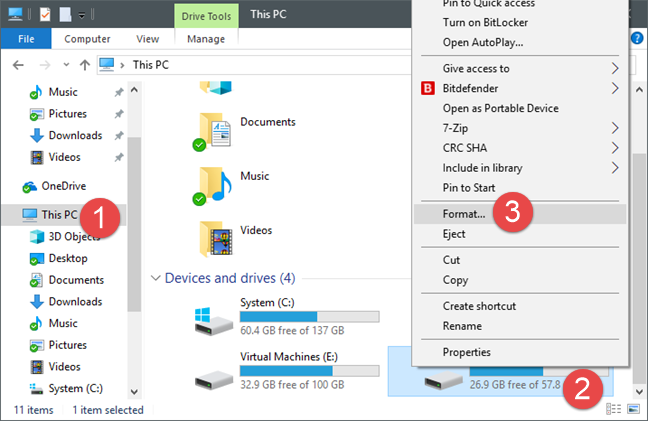Click the Bitdefender icon in context menu
This screenshot has width=648, height=421.
click(426, 88)
